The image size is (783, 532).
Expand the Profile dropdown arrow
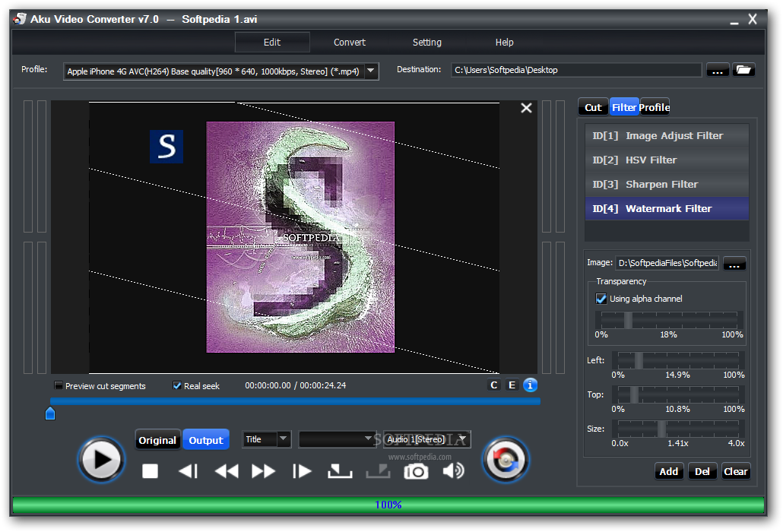pos(371,71)
